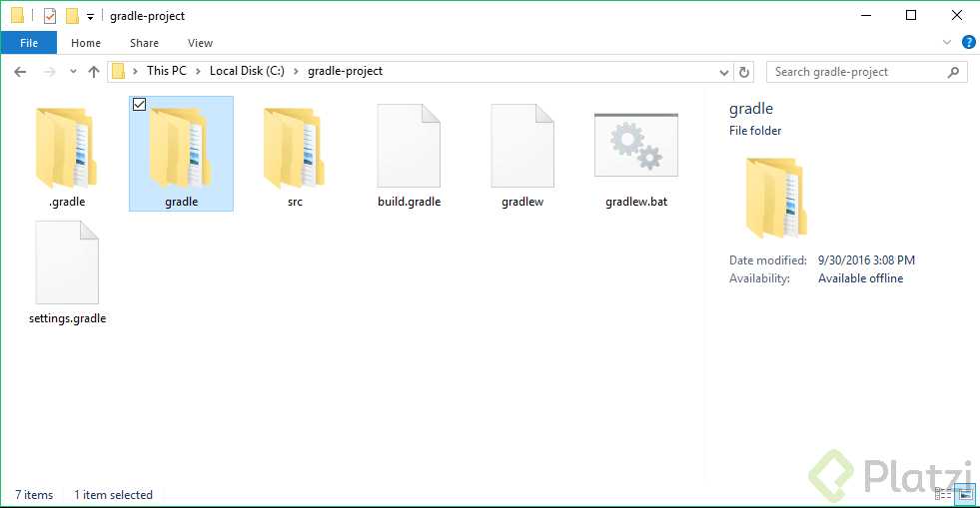980x508 pixels.
Task: Uncheck the gradle folder item checkbox
Action: 140,105
